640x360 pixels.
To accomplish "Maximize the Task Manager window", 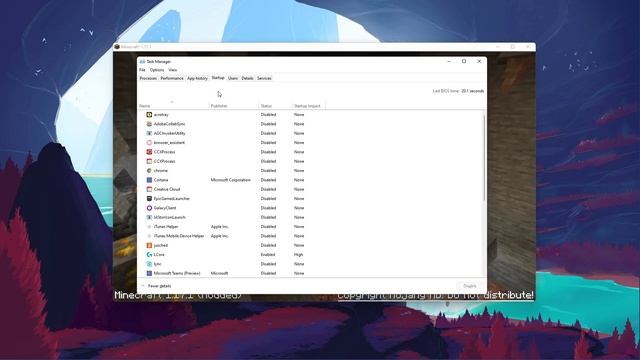I will pyautogui.click(x=464, y=61).
